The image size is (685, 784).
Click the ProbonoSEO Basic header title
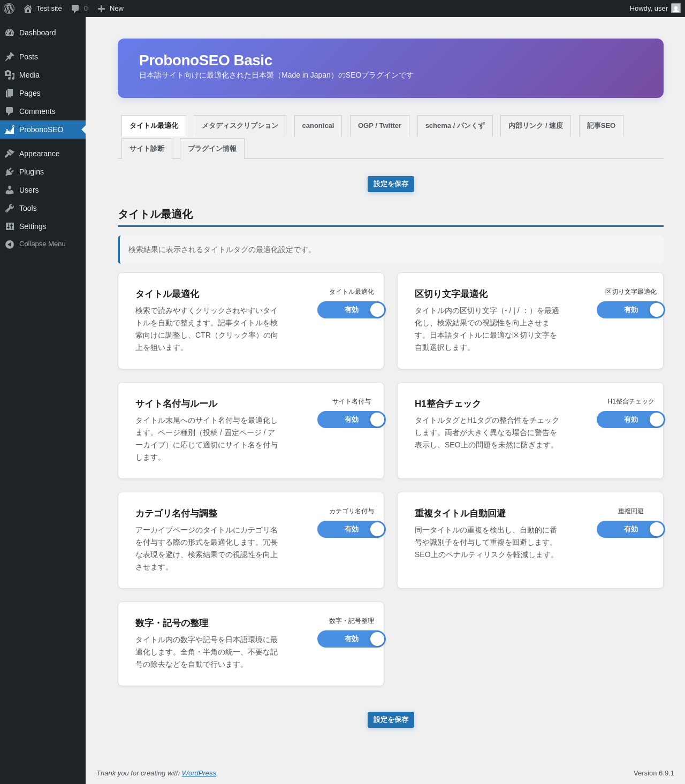[x=205, y=60]
